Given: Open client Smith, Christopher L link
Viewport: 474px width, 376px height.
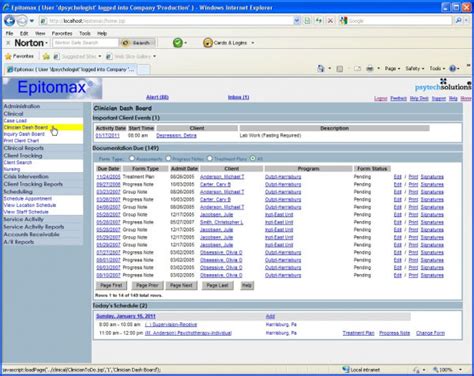Looking at the screenshot, I should tap(221, 222).
